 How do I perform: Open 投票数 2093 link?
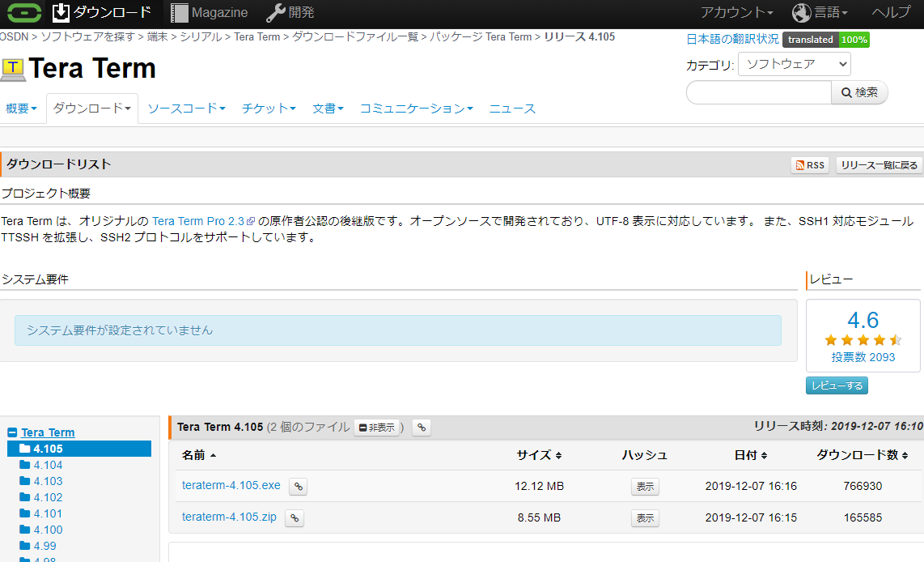click(863, 357)
